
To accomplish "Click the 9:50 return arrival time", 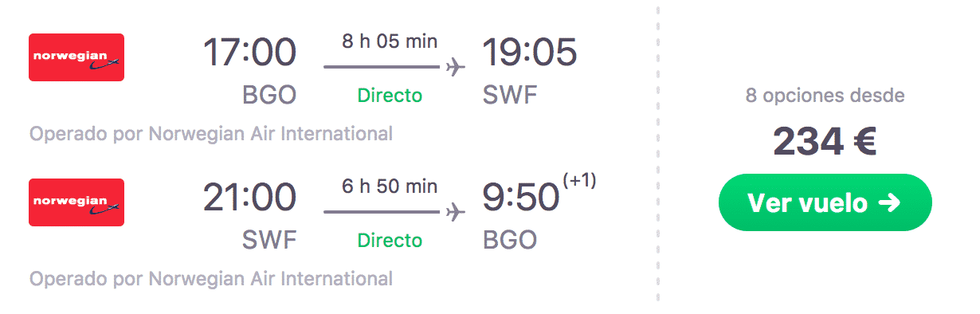I will pos(521,198).
